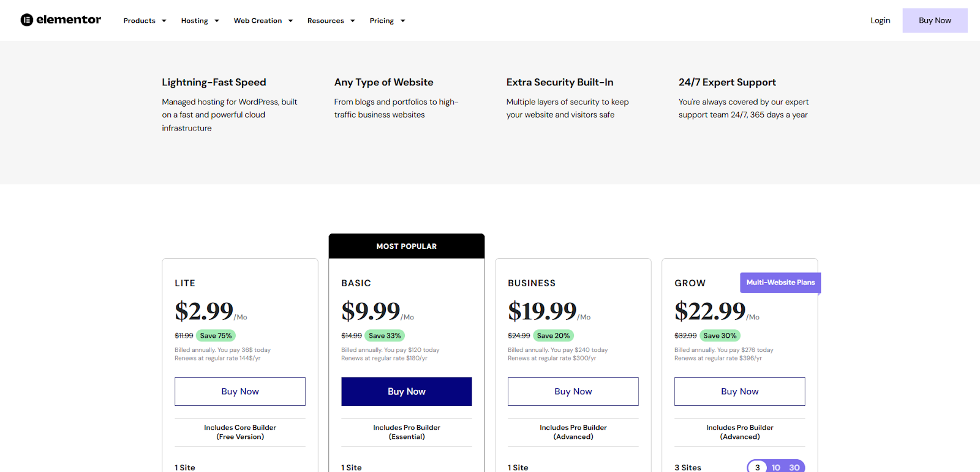Click the 3 Sites label

click(x=688, y=468)
